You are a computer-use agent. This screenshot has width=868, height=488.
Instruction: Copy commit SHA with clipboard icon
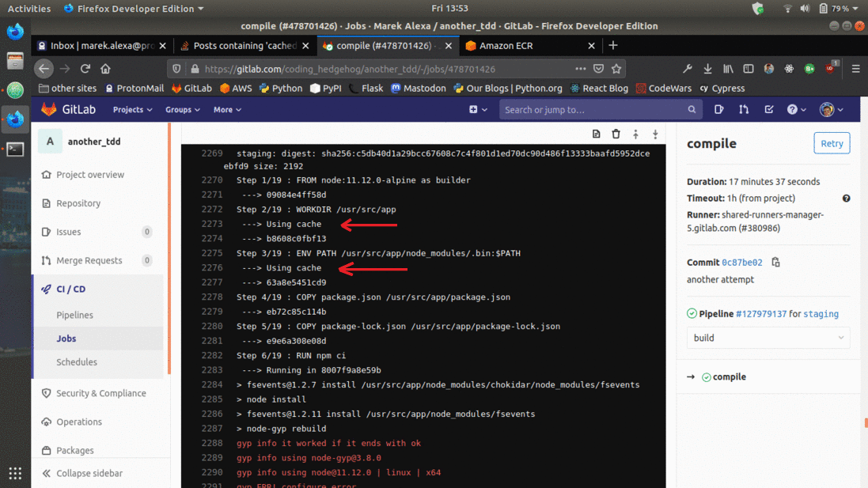(775, 263)
